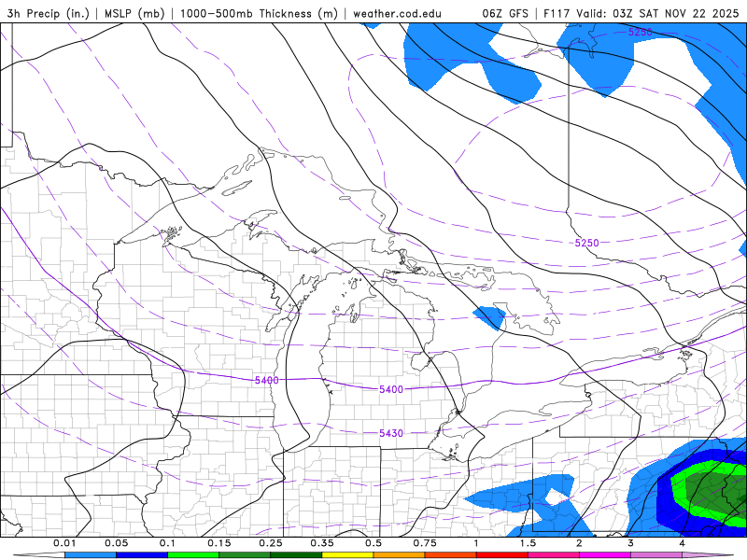Click the 'MSLP (mb)' header label
The height and width of the screenshot is (560, 747).
click(134, 13)
